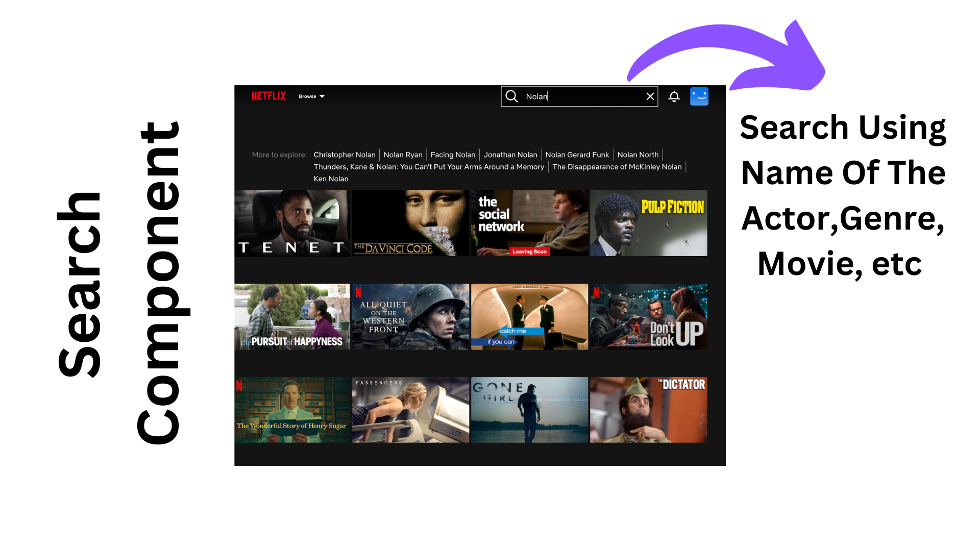980x551 pixels.
Task: Select Christopher Nolan explore link
Action: pyautogui.click(x=344, y=155)
